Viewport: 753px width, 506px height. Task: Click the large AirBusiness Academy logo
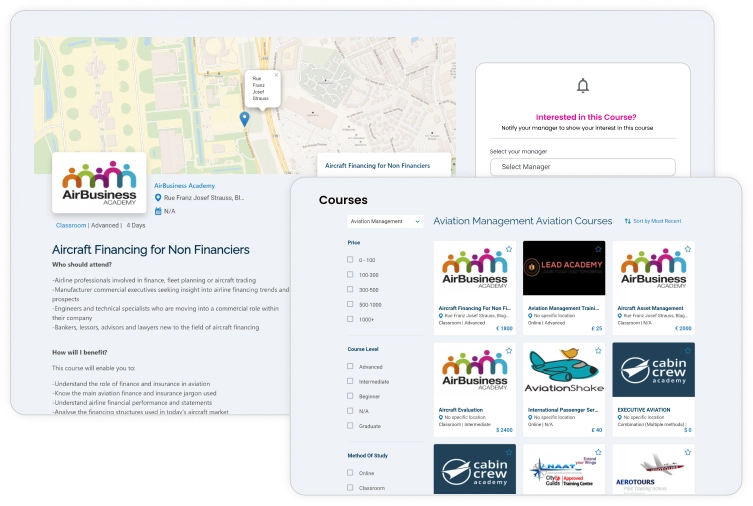point(99,183)
